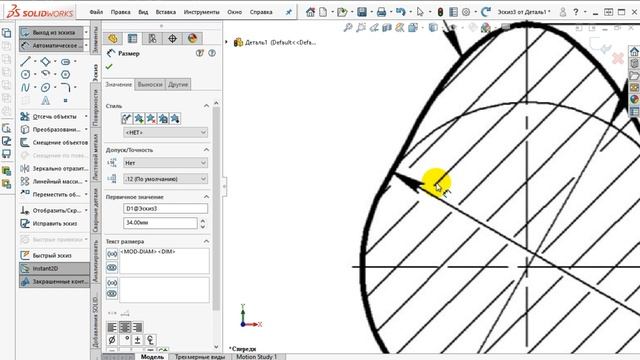640x360 pixels.
Task: Toggle Instant2D mode
Action: click(x=54, y=268)
